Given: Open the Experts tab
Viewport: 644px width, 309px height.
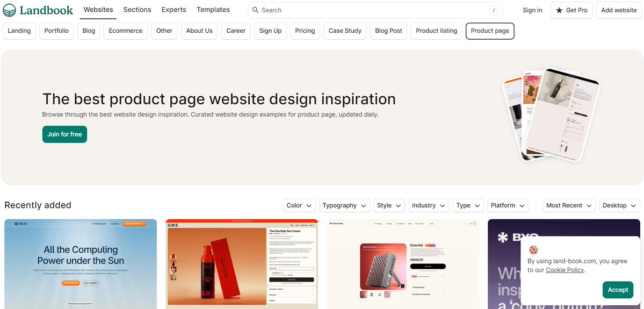Looking at the screenshot, I should pos(173,10).
